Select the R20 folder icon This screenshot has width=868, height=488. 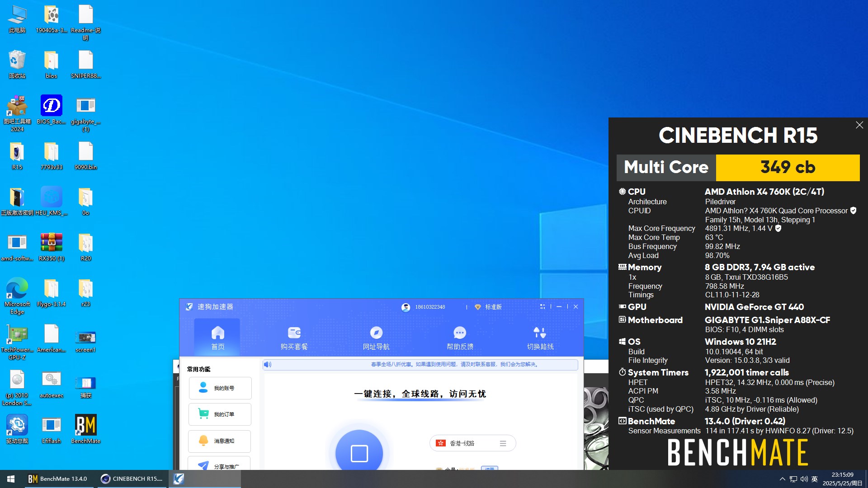click(x=85, y=247)
